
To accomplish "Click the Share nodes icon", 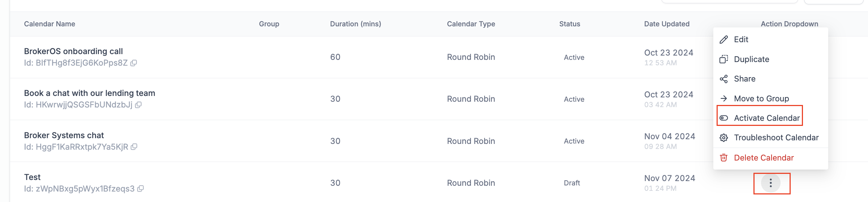I will (x=723, y=79).
